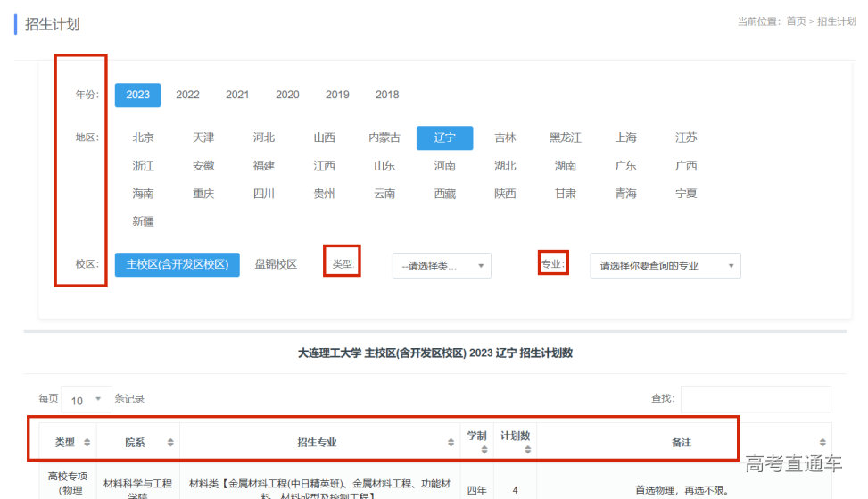Sort table by 类型 column arrows

[x=87, y=443]
